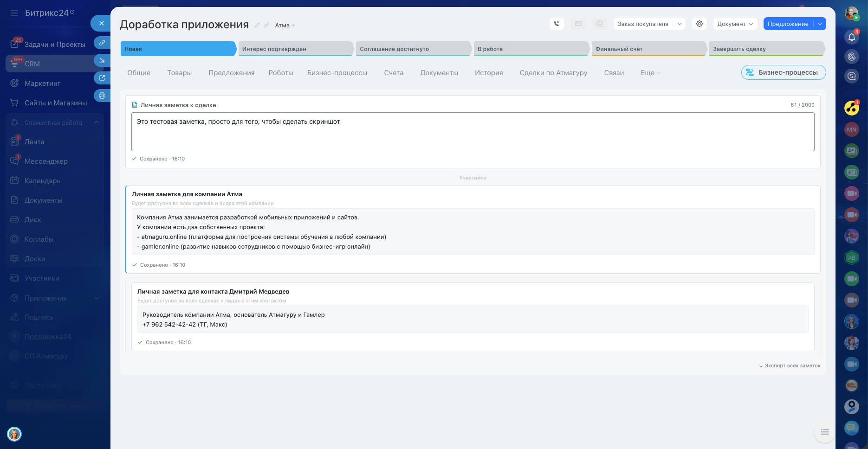Click the phone call icon button
This screenshot has width=868, height=449.
(x=557, y=24)
